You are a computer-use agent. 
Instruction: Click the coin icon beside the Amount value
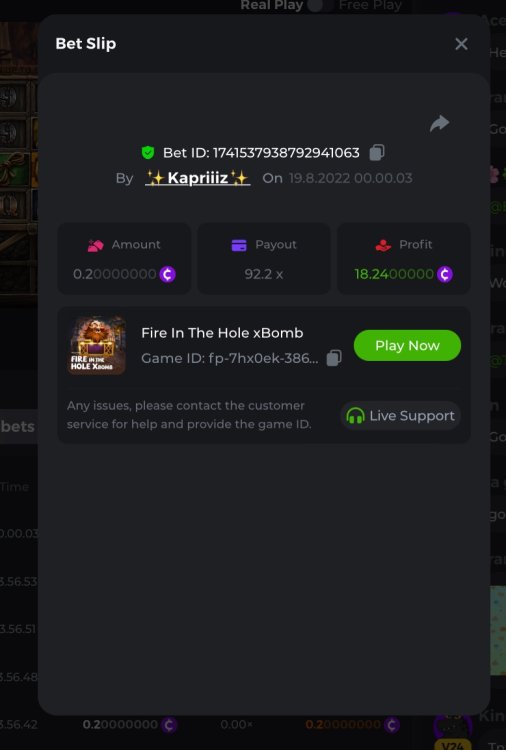167,274
